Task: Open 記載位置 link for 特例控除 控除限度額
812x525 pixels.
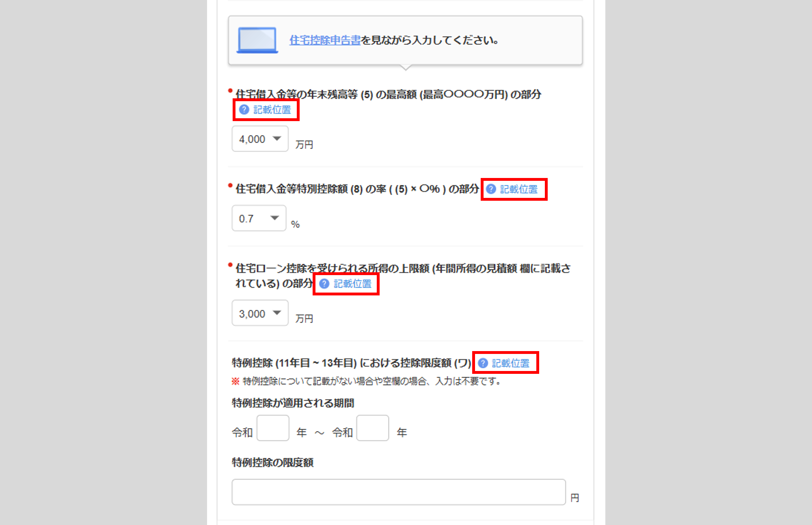Action: pyautogui.click(x=510, y=363)
